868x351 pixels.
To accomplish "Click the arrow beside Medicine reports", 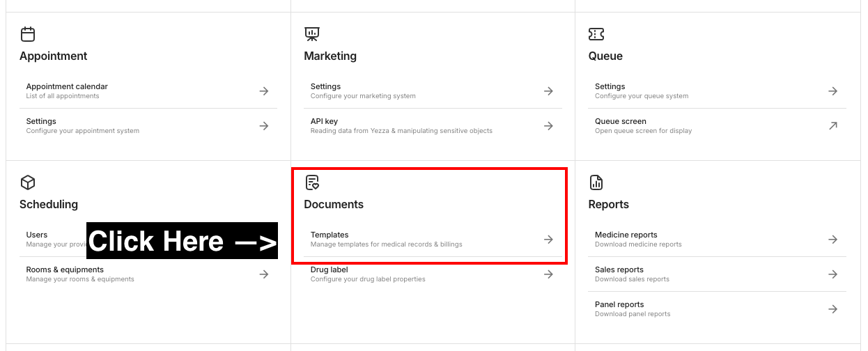I will click(832, 240).
